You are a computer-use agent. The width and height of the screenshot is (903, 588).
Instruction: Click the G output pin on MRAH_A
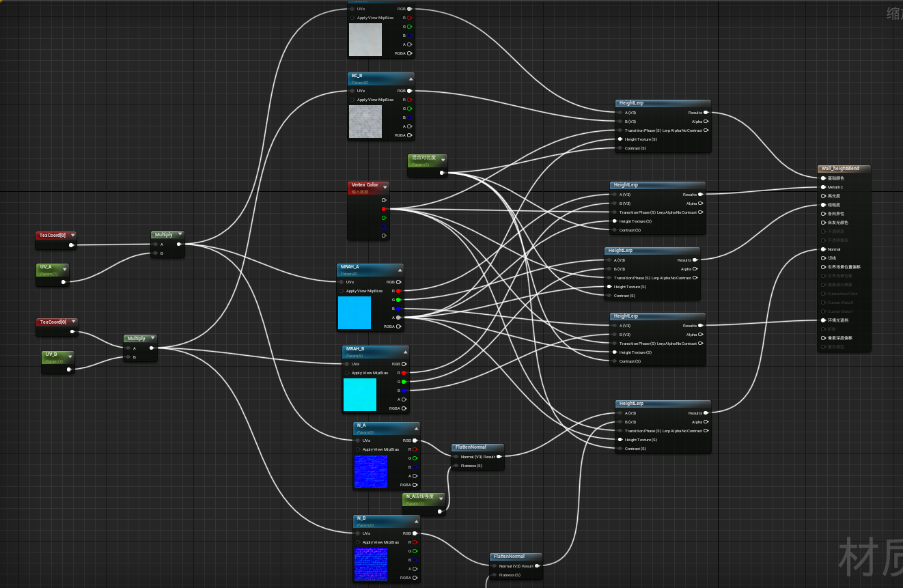point(398,300)
